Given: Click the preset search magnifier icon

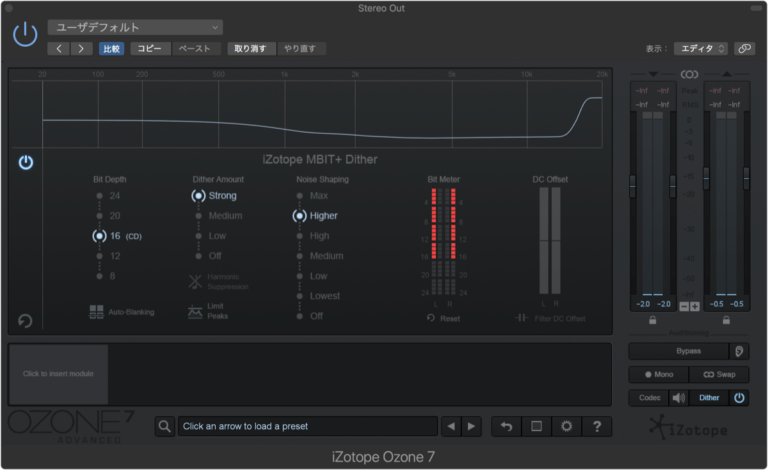Looking at the screenshot, I should (x=165, y=426).
